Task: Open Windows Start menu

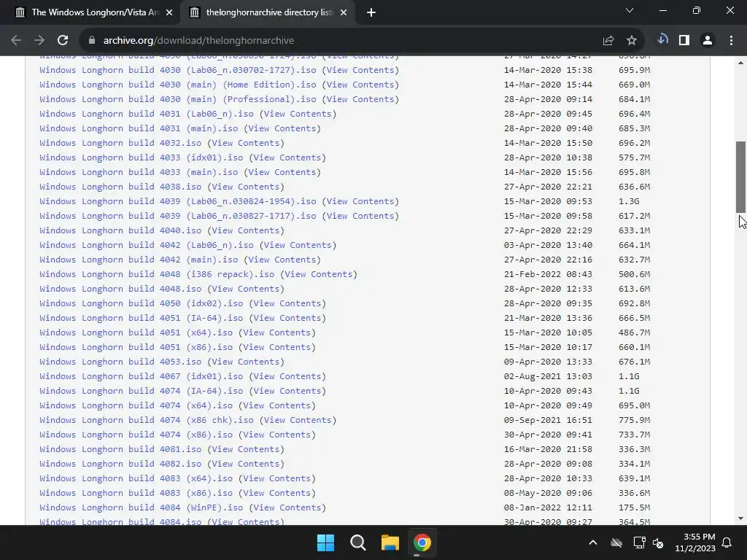Action: [x=326, y=542]
